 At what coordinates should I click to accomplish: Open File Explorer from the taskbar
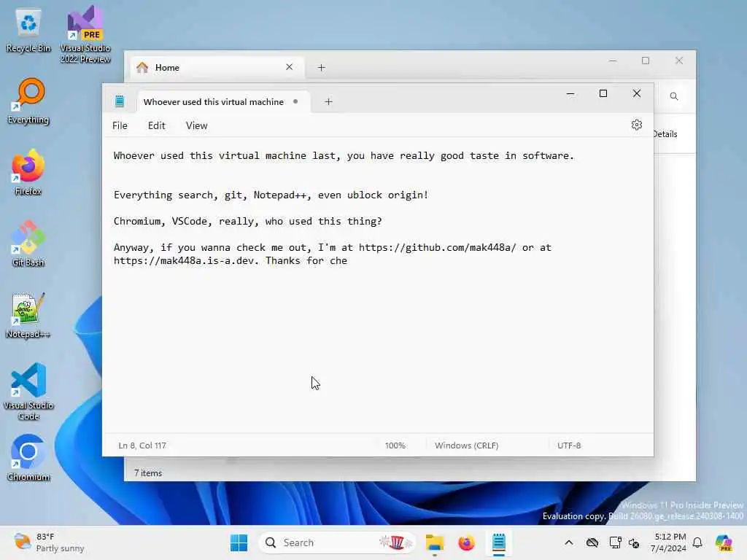pos(435,542)
